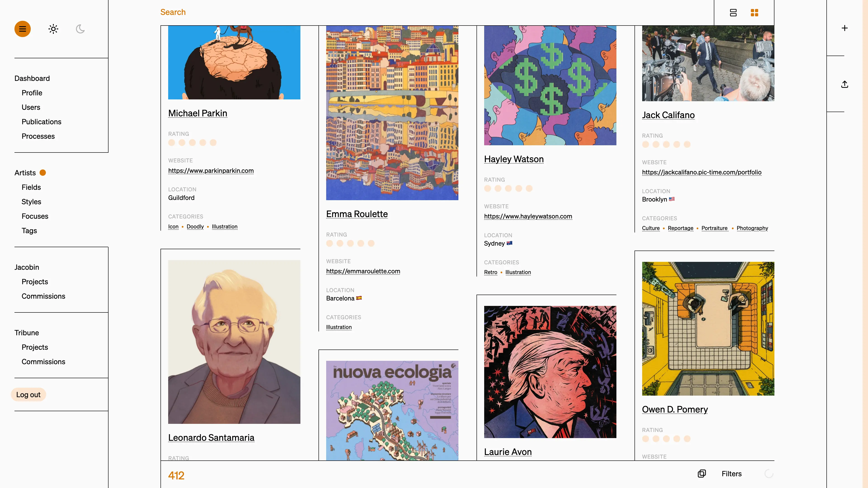Screen dimensions: 868x488
Task: Click the plus add icon
Action: tap(844, 28)
